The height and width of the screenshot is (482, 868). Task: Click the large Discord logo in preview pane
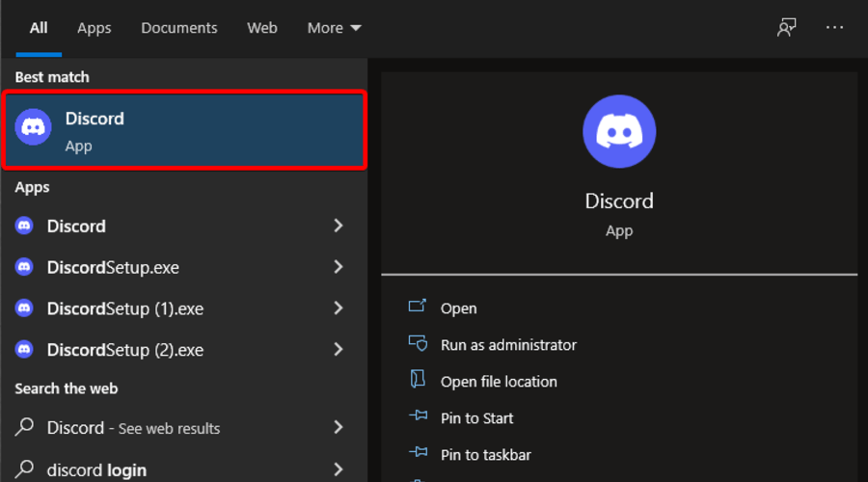click(619, 131)
